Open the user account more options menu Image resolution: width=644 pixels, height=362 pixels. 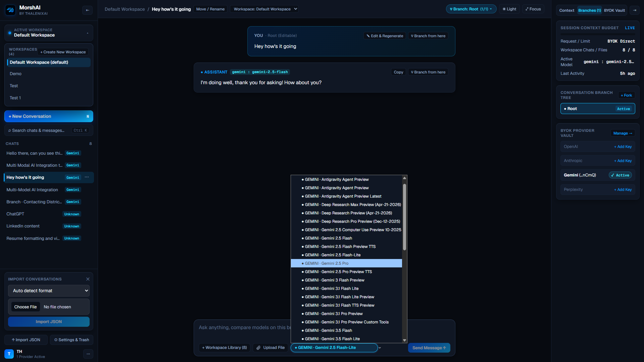[88, 354]
